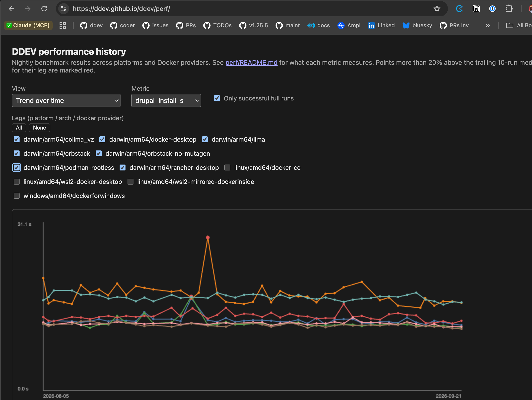Open the Metric dropdown drupal_install_s

(x=166, y=100)
